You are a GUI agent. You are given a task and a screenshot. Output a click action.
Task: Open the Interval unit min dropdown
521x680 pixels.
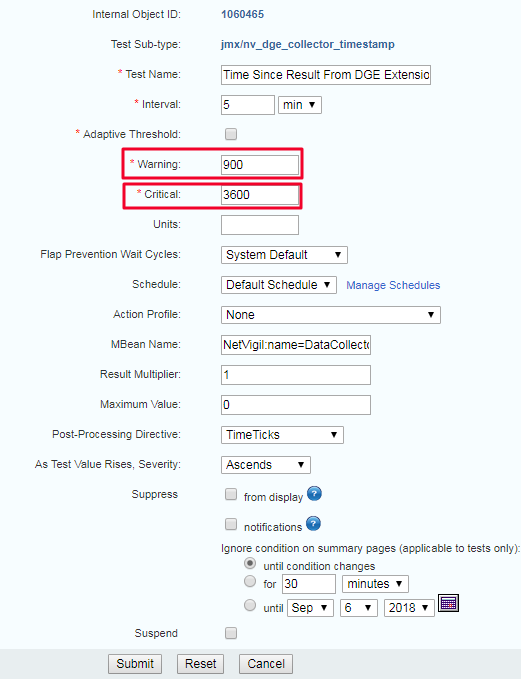(x=300, y=105)
